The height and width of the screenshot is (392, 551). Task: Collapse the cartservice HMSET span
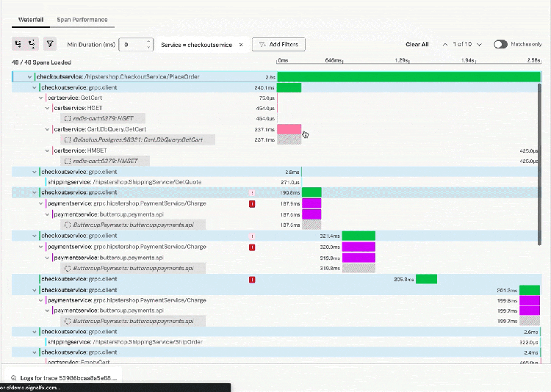coord(49,150)
